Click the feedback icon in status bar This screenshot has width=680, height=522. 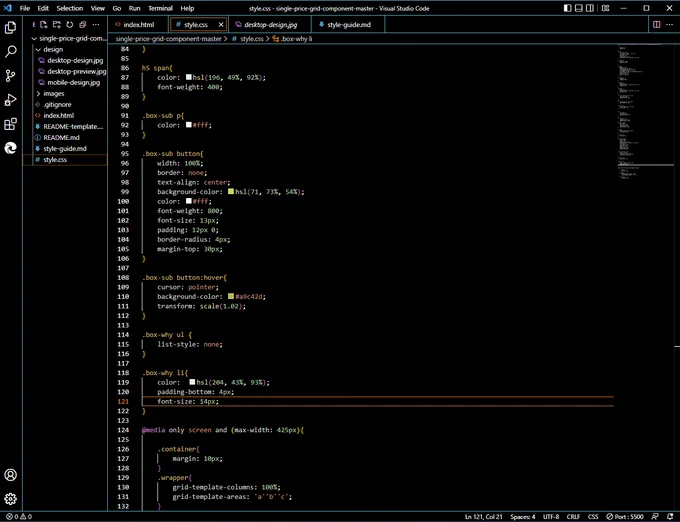(655, 517)
